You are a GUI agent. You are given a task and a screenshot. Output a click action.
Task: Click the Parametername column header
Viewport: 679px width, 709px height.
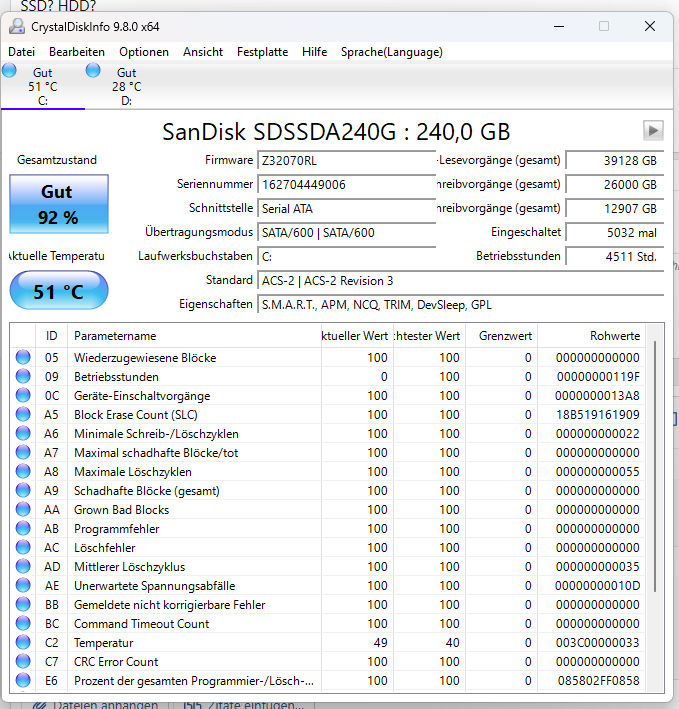click(194, 336)
